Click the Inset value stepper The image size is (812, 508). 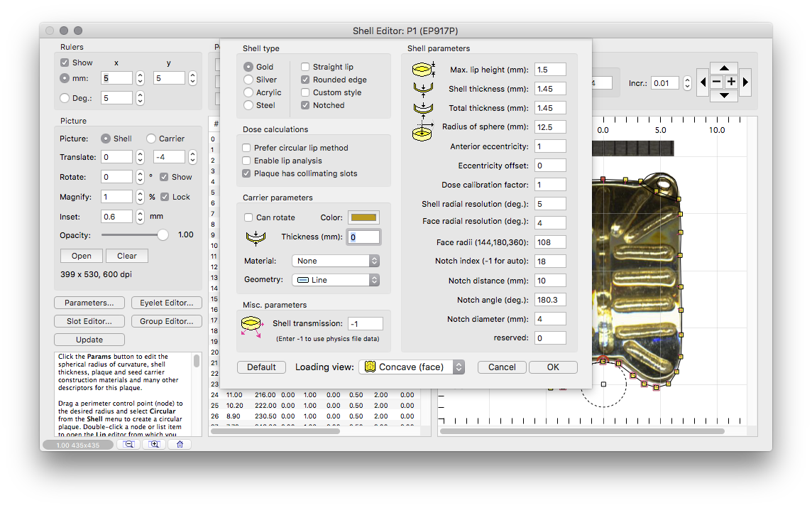point(140,217)
